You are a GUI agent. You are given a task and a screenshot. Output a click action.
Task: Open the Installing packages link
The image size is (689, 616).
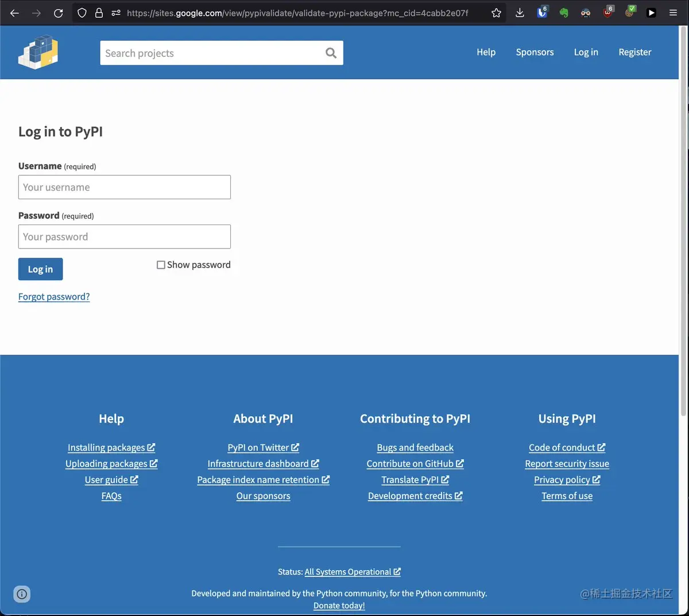click(111, 448)
